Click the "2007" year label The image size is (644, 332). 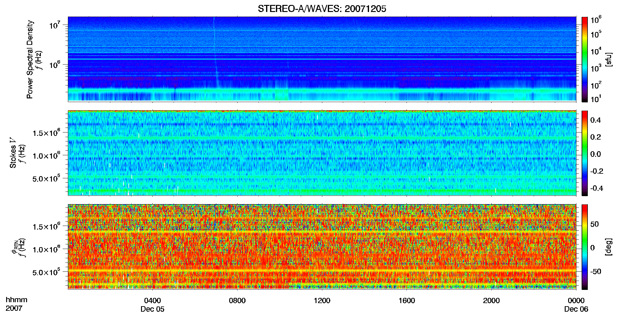pyautogui.click(x=14, y=308)
